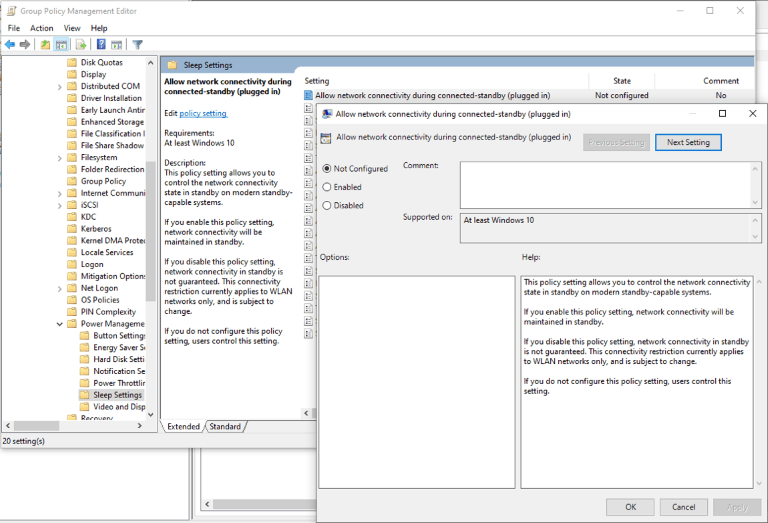The height and width of the screenshot is (523, 768).
Task: Select the Enabled radio button
Action: tap(327, 187)
